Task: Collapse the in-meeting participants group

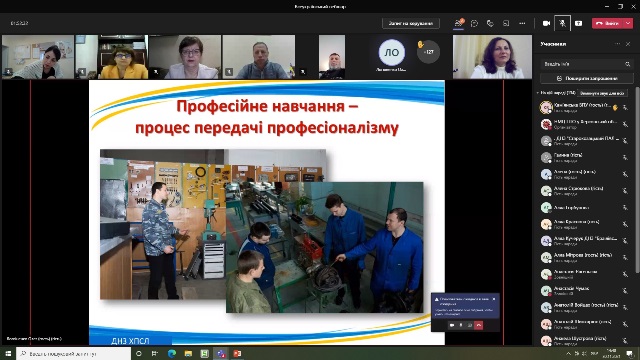Action: pyautogui.click(x=538, y=93)
